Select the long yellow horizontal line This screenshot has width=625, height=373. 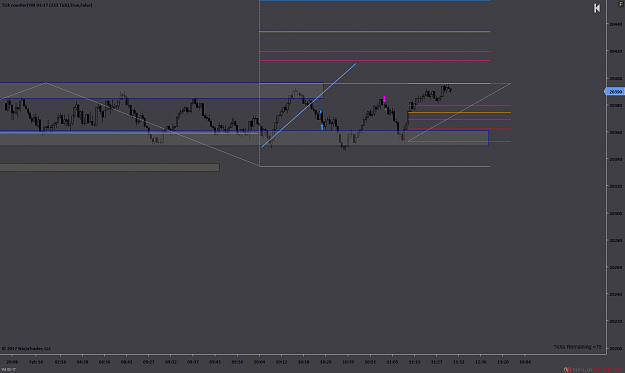click(x=375, y=31)
